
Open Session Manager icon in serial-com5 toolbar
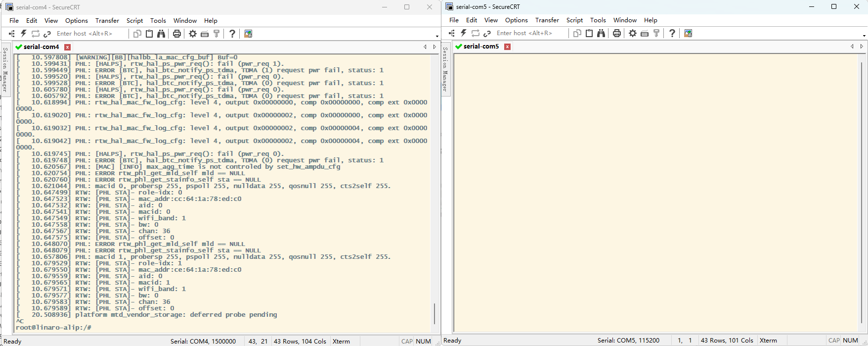point(452,33)
